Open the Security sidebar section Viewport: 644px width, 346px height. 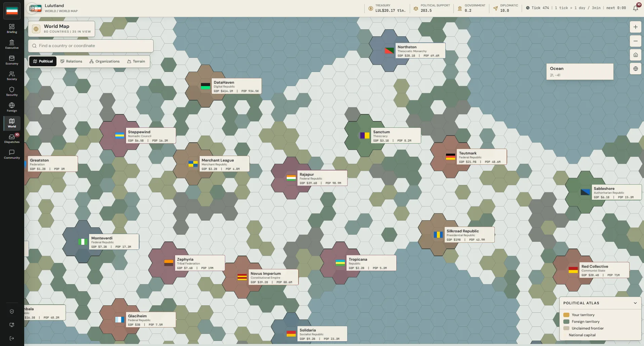click(12, 91)
